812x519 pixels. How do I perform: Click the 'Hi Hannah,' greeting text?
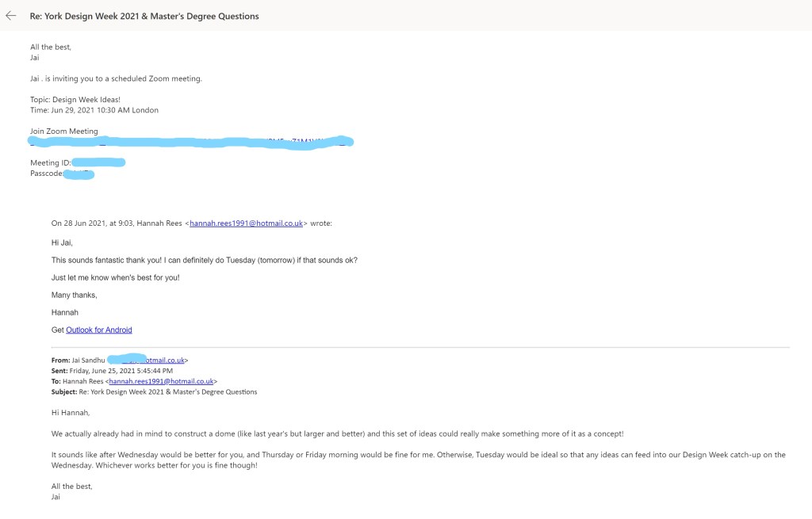click(71, 413)
